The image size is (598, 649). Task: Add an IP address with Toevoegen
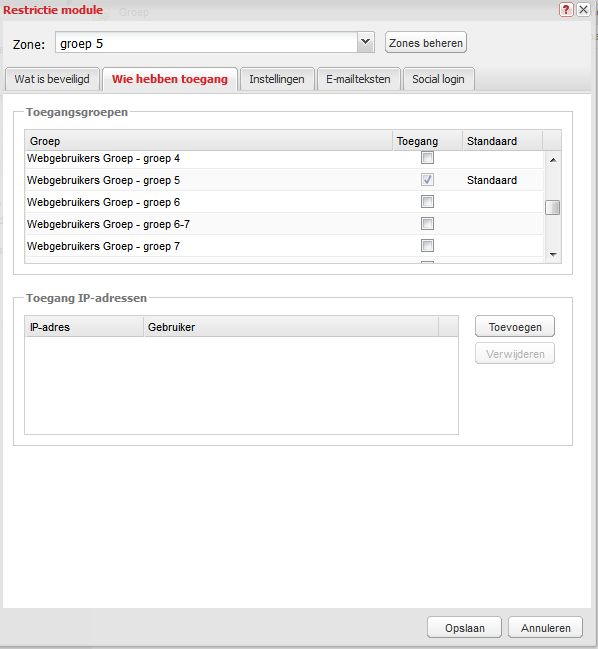click(x=515, y=327)
